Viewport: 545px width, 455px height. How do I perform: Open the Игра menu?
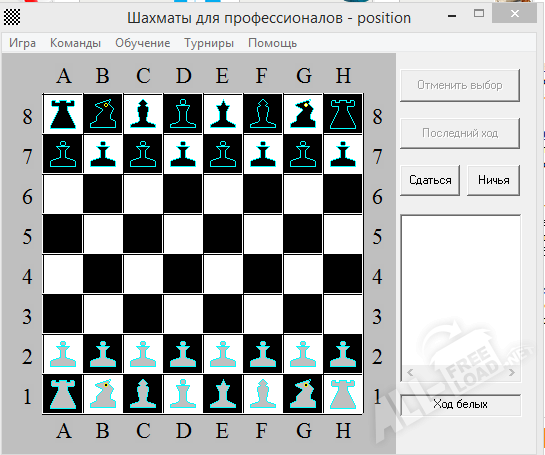coord(22,43)
